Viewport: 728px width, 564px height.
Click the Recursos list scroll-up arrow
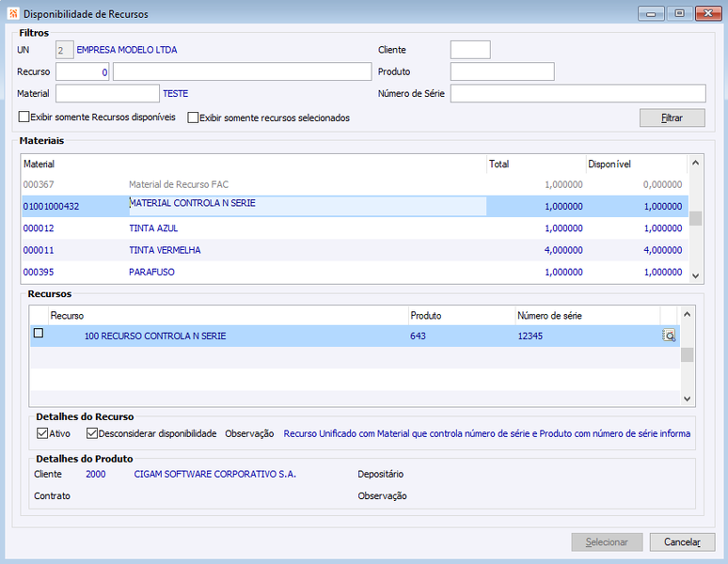688,315
